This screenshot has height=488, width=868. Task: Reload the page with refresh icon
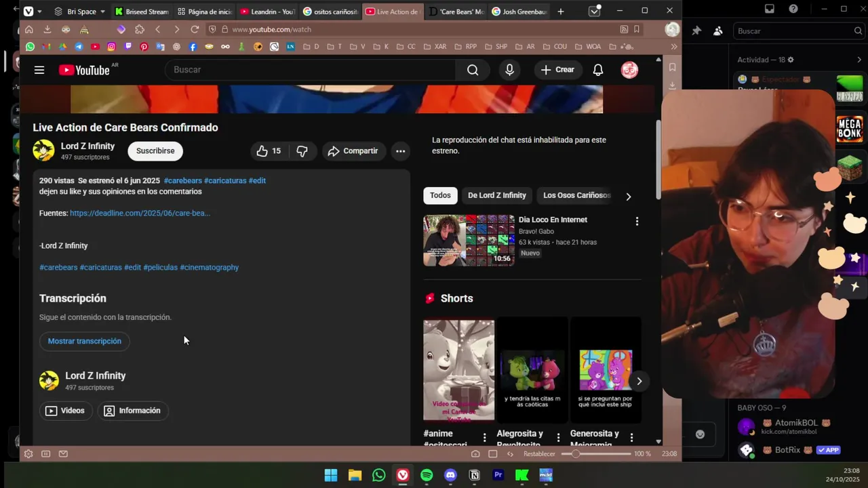pyautogui.click(x=195, y=30)
